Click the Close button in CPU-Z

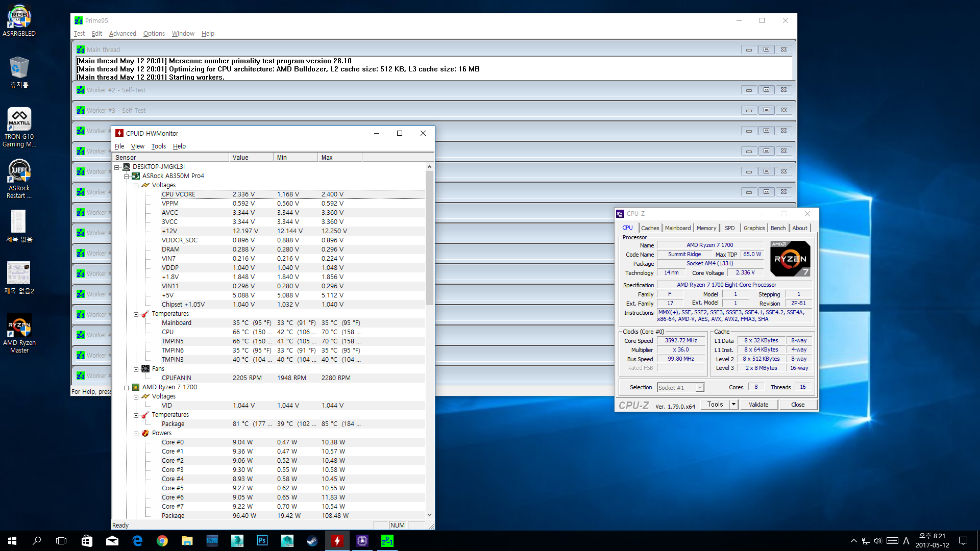click(x=798, y=405)
